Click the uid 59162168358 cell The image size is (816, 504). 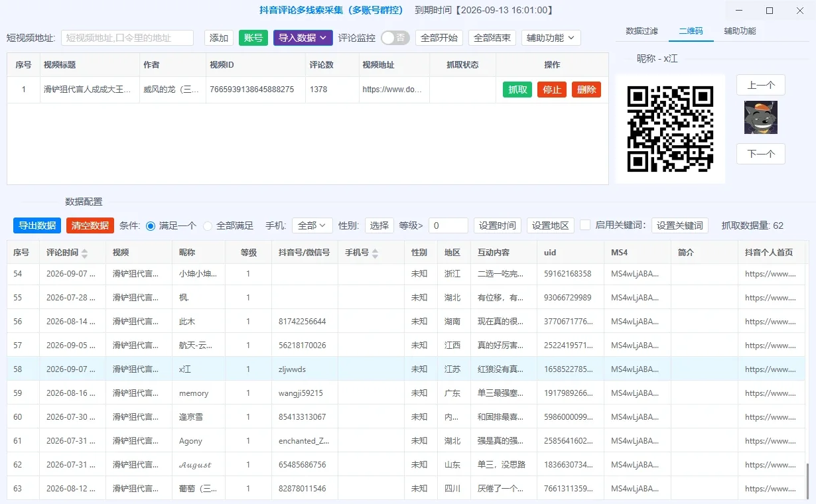(571, 274)
